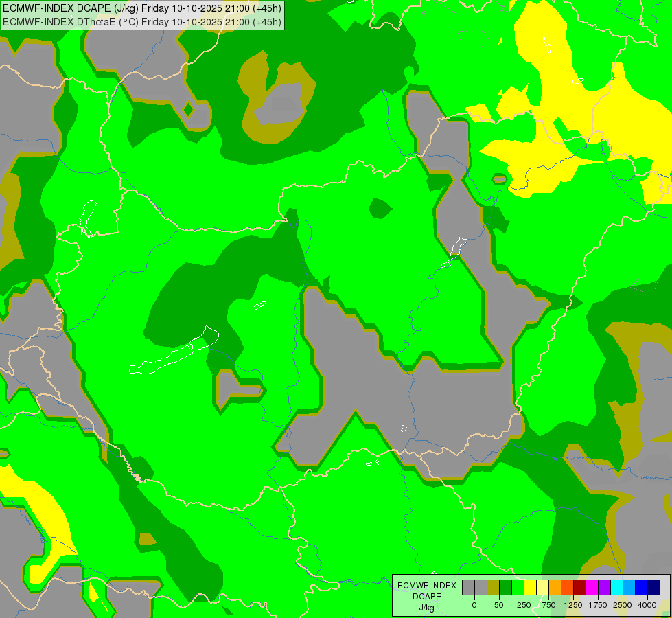Click the legend value label 1250
The image size is (672, 618).
[573, 605]
